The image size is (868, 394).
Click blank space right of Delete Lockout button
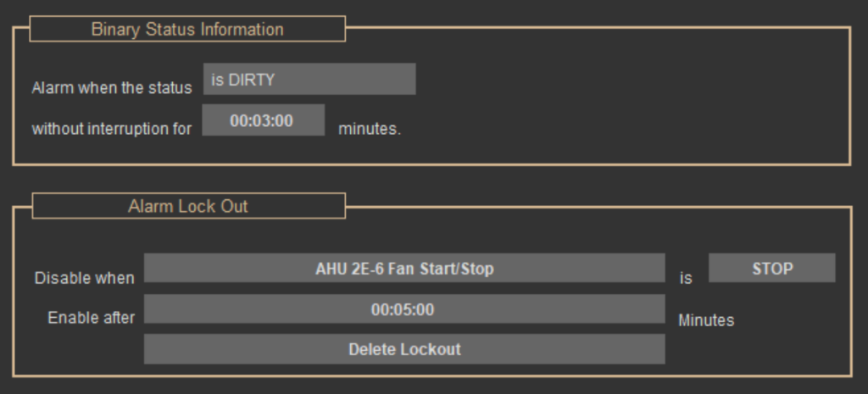(754, 349)
